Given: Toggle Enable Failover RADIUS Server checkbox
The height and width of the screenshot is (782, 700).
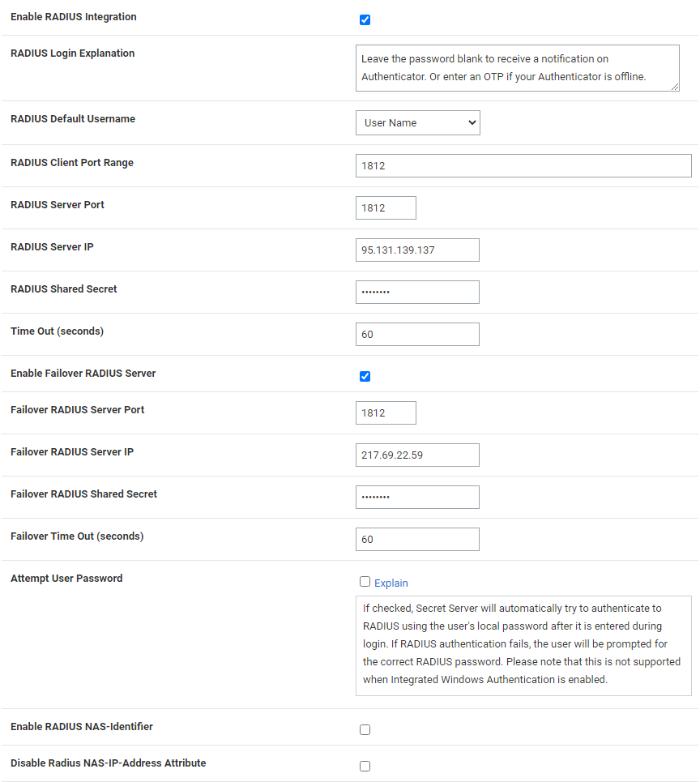Looking at the screenshot, I should pyautogui.click(x=365, y=376).
